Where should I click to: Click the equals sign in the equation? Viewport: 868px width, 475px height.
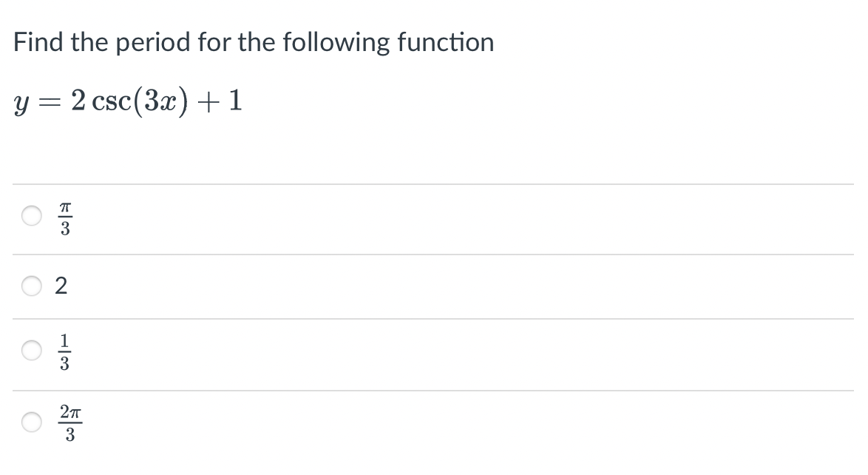pos(51,102)
